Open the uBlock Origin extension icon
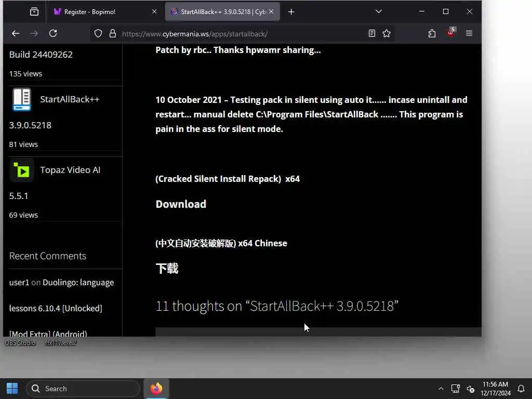 [450, 33]
